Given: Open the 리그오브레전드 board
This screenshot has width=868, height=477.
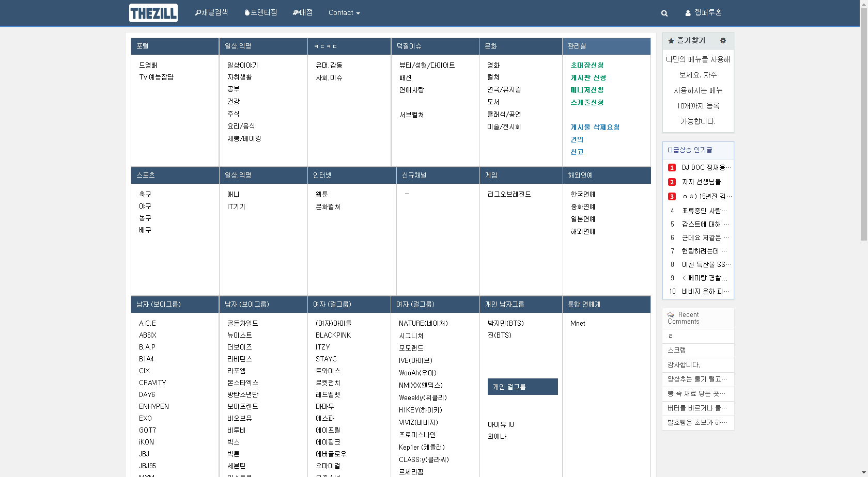Looking at the screenshot, I should click(x=509, y=194).
